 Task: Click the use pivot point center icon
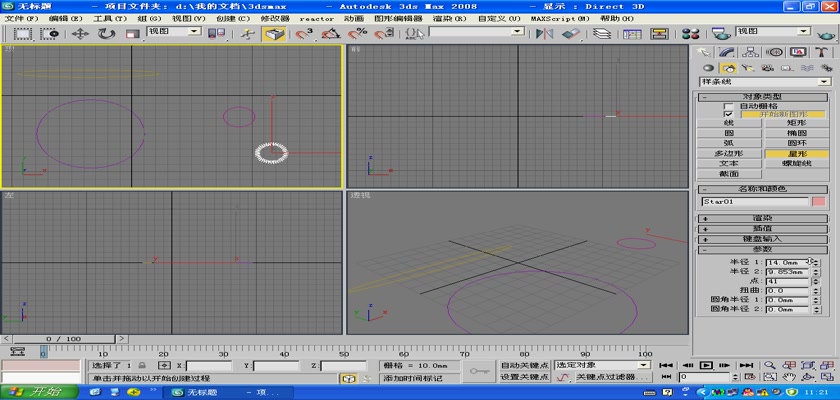point(216,34)
